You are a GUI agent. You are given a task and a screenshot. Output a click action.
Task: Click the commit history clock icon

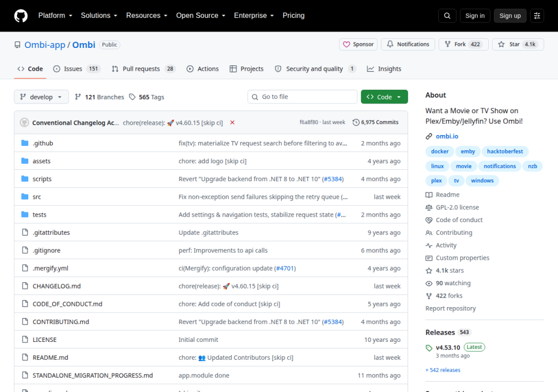pyautogui.click(x=355, y=122)
